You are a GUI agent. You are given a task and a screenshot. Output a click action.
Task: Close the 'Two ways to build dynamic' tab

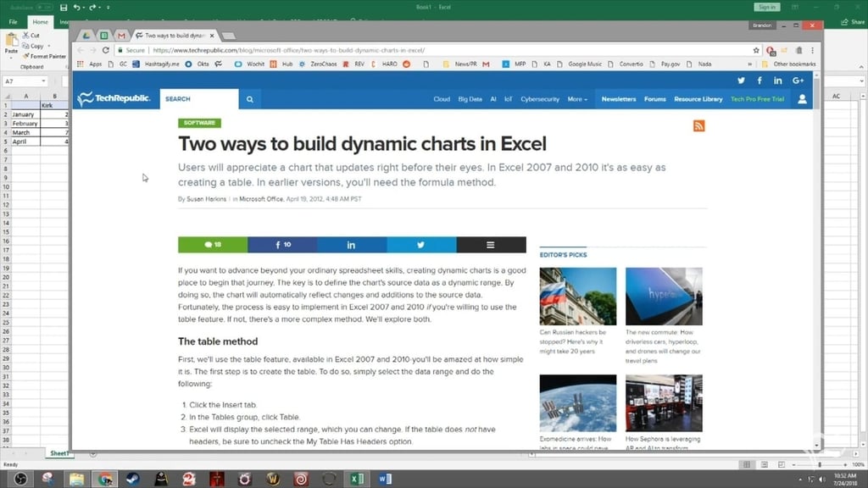click(212, 36)
